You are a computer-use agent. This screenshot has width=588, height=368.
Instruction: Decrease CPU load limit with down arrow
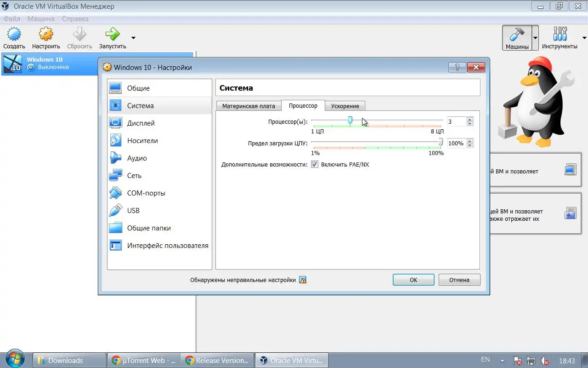coord(469,145)
